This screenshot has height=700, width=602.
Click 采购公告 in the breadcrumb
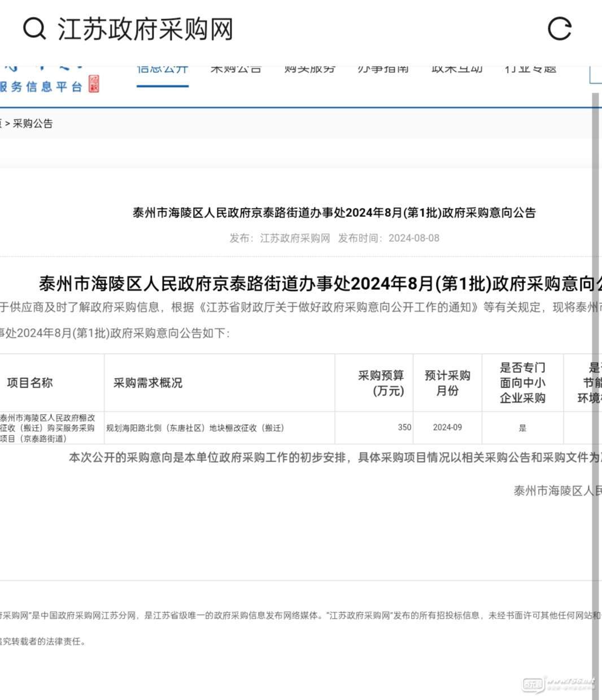pos(33,124)
